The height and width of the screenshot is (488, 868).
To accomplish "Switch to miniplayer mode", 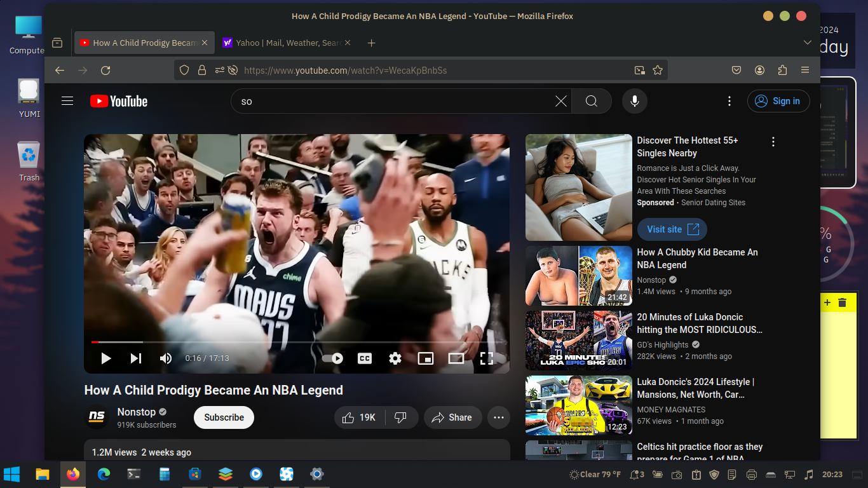I will click(426, 358).
